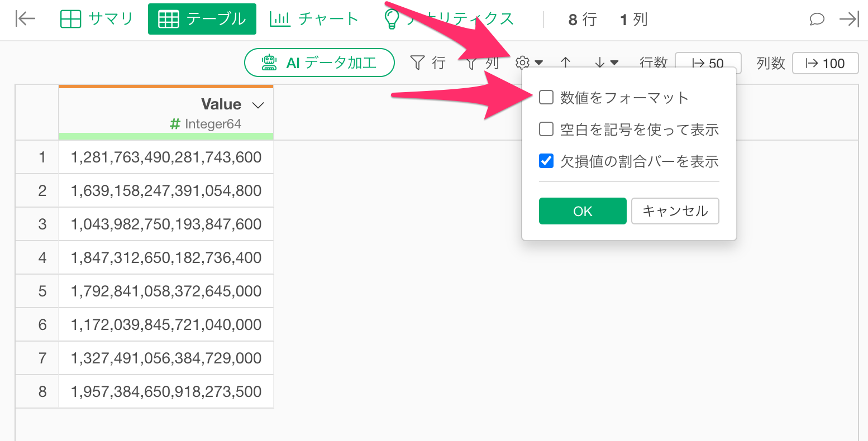This screenshot has height=441, width=868.
Task: Collapse the left panel with the arrow icon
Action: (x=25, y=19)
